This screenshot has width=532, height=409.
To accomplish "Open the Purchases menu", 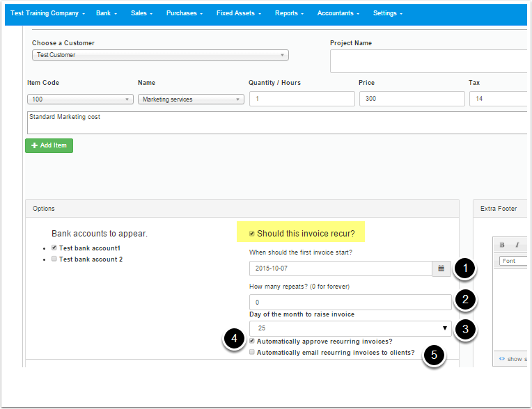I will tap(185, 13).
